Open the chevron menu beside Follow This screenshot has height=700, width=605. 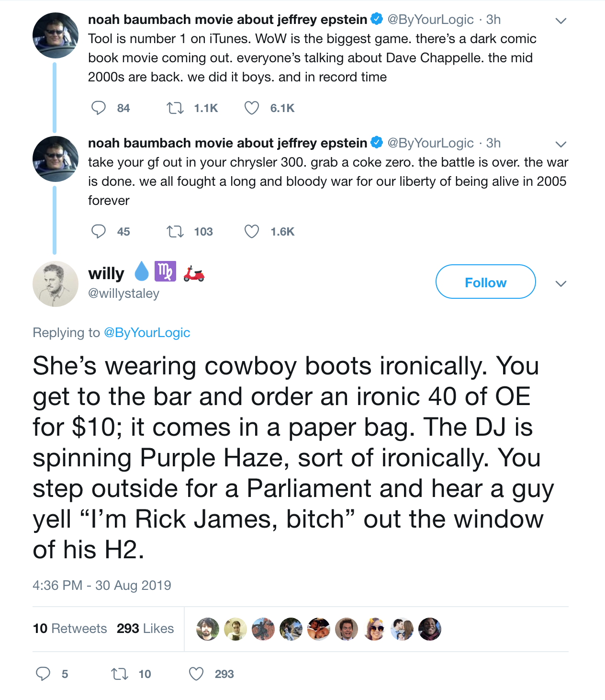coord(561,283)
